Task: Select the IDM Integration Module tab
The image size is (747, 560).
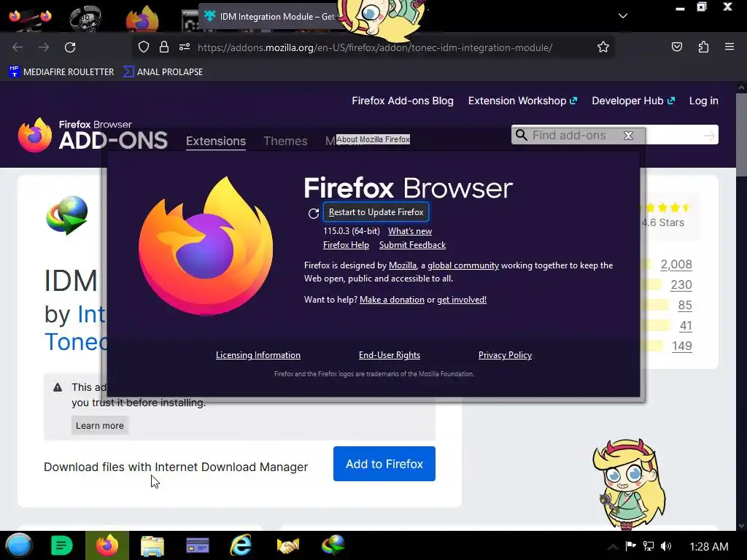Action: [271, 17]
